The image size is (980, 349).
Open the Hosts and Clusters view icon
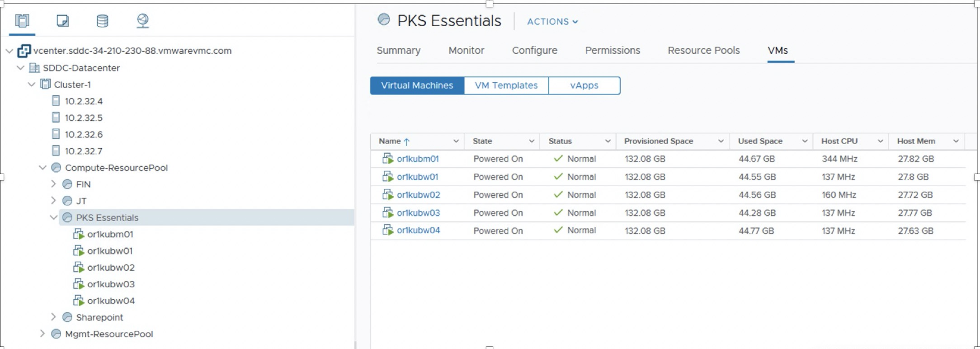tap(22, 21)
